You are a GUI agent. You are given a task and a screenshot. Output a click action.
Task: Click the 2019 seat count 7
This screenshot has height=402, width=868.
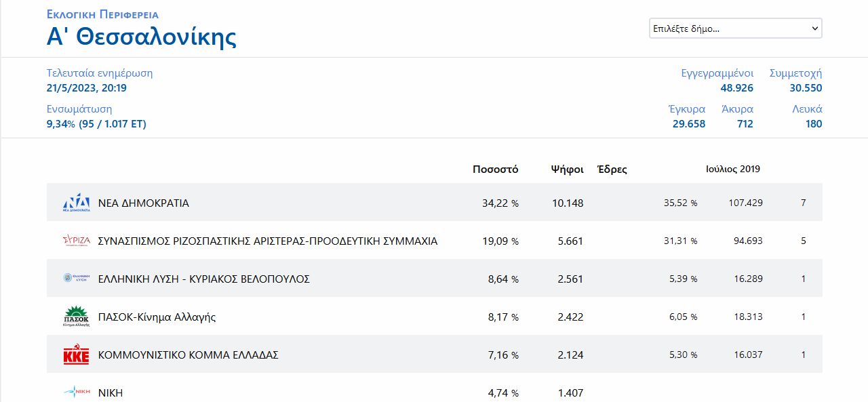804,203
